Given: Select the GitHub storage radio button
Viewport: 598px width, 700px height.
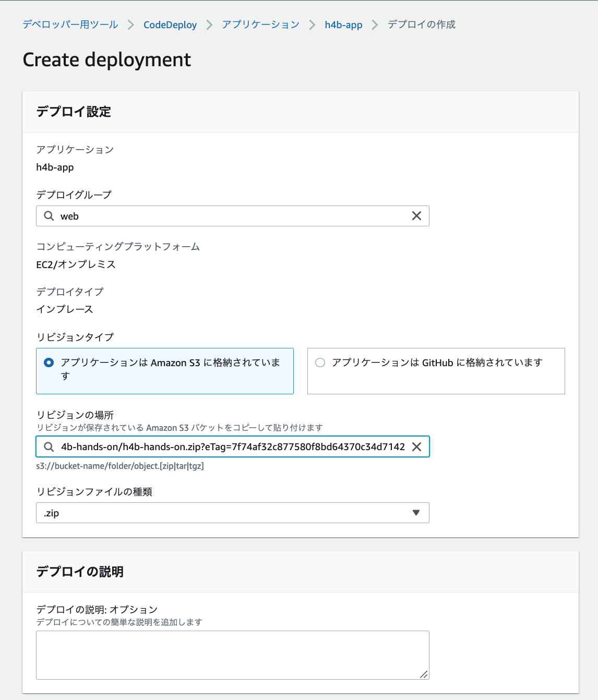Looking at the screenshot, I should pos(320,362).
